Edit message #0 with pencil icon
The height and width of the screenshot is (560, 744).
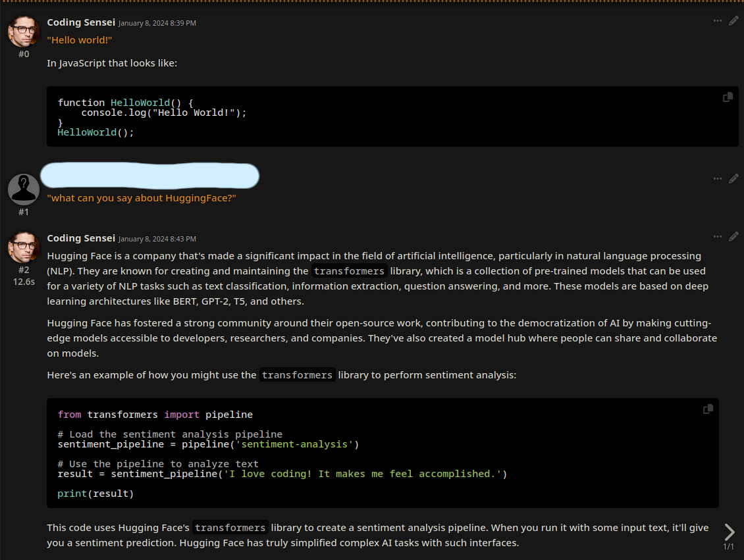pyautogui.click(x=733, y=21)
